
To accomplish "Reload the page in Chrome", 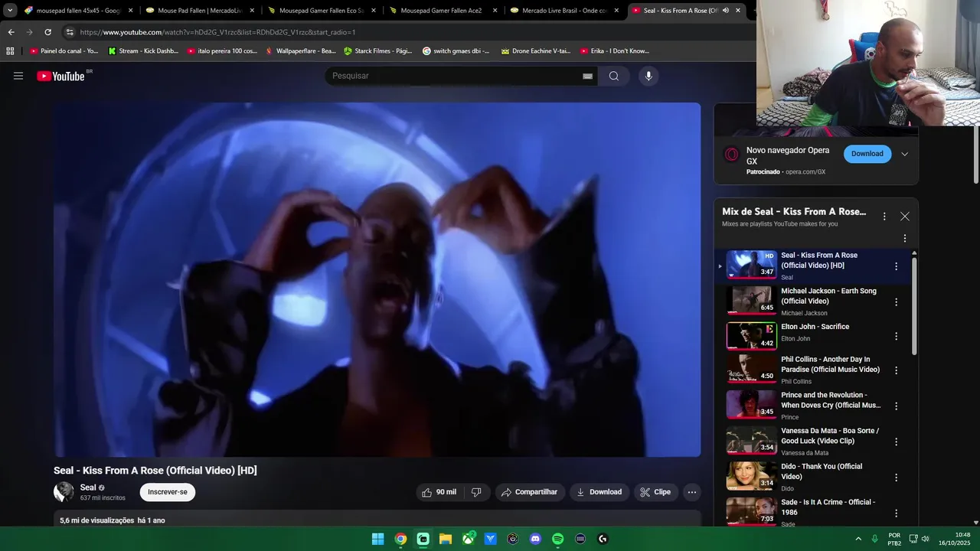I will click(47, 32).
